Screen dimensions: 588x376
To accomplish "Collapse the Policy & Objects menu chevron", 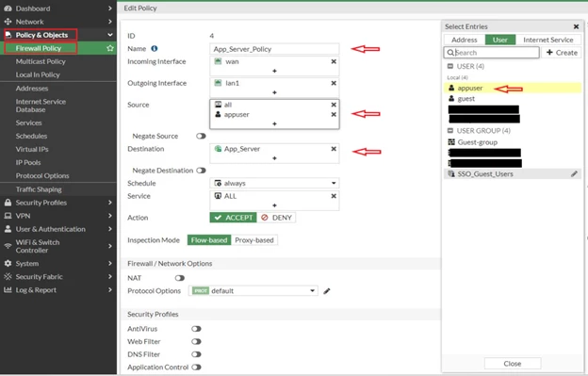I will tap(110, 35).
